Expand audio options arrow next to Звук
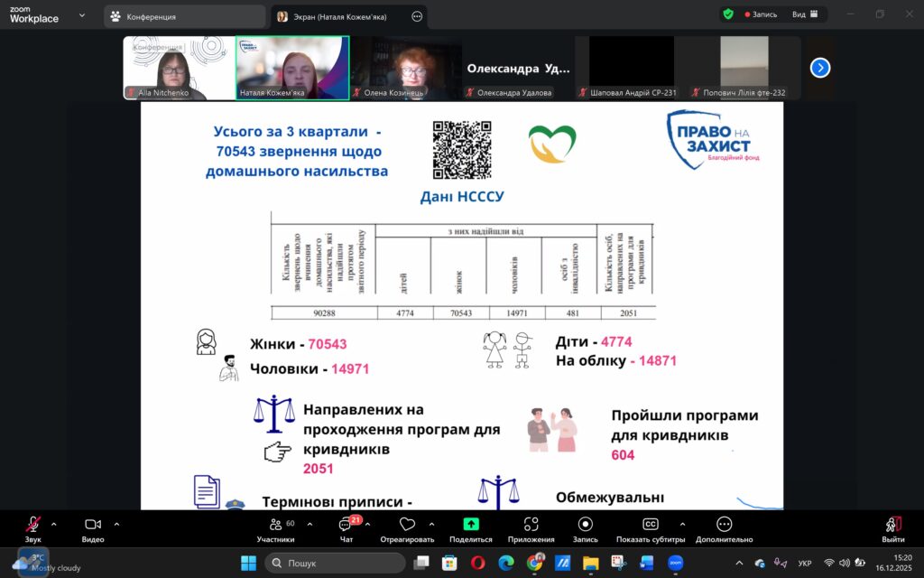The height and width of the screenshot is (578, 924). [54, 524]
